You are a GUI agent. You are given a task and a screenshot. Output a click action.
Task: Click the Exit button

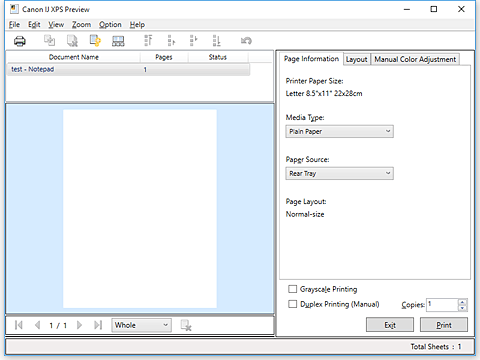[390, 325]
